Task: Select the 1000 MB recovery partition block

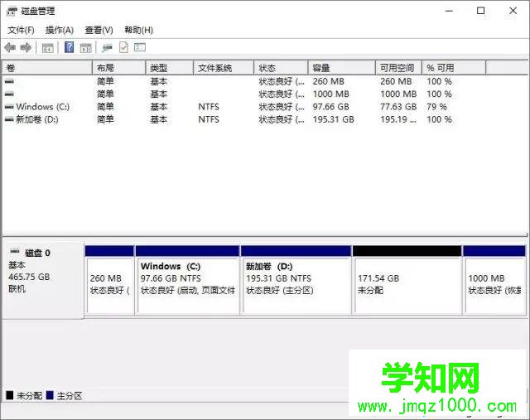Action: 494,280
